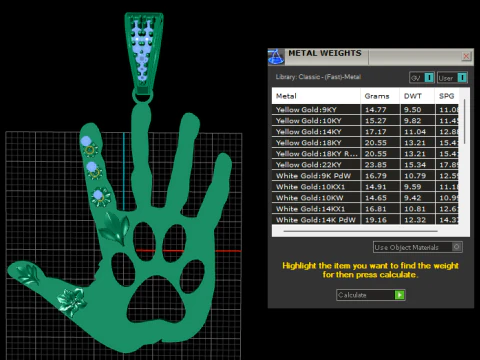The height and width of the screenshot is (360, 480).
Task: Click the Grams column header
Action: (380, 96)
